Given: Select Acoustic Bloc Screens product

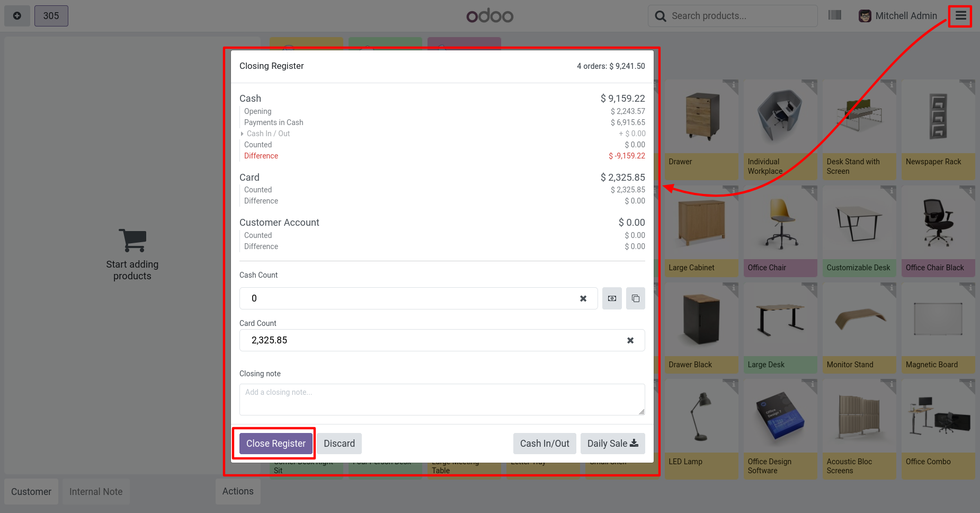Looking at the screenshot, I should pos(859,429).
